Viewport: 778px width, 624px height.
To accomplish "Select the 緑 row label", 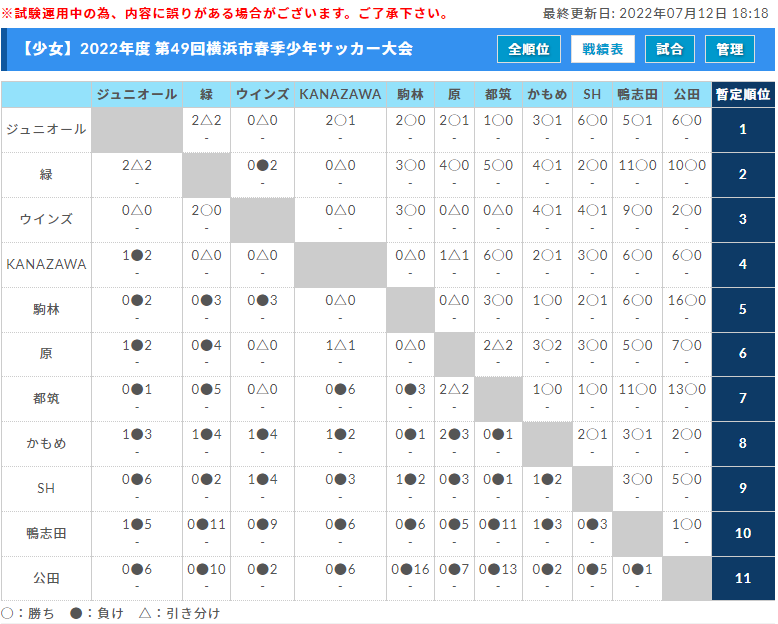I will [46, 175].
